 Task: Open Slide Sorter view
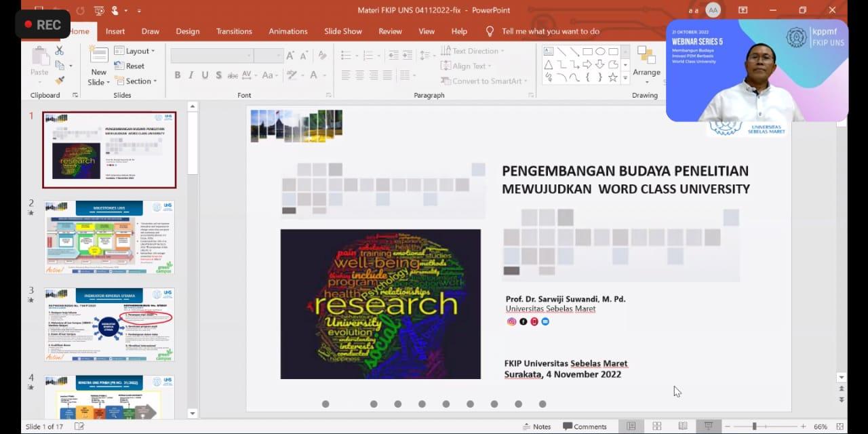(656, 426)
